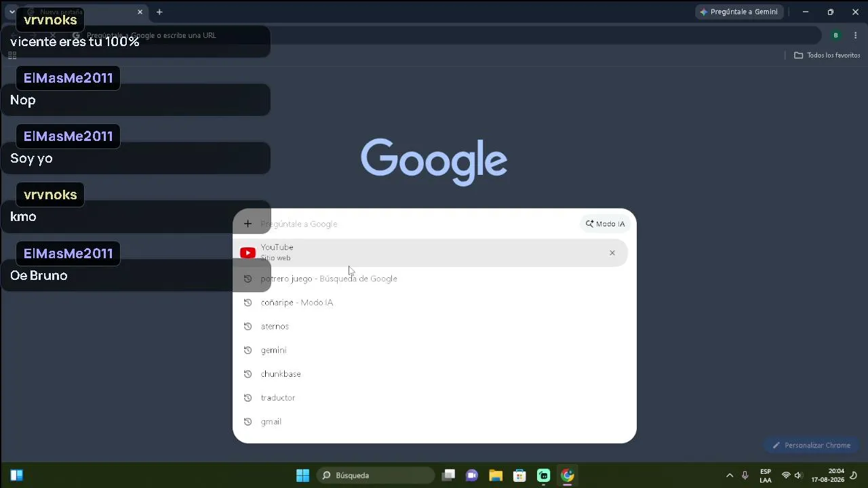Viewport: 868px width, 488px height.
Task: Click into Pregúntale a Google search field
Action: (417, 224)
